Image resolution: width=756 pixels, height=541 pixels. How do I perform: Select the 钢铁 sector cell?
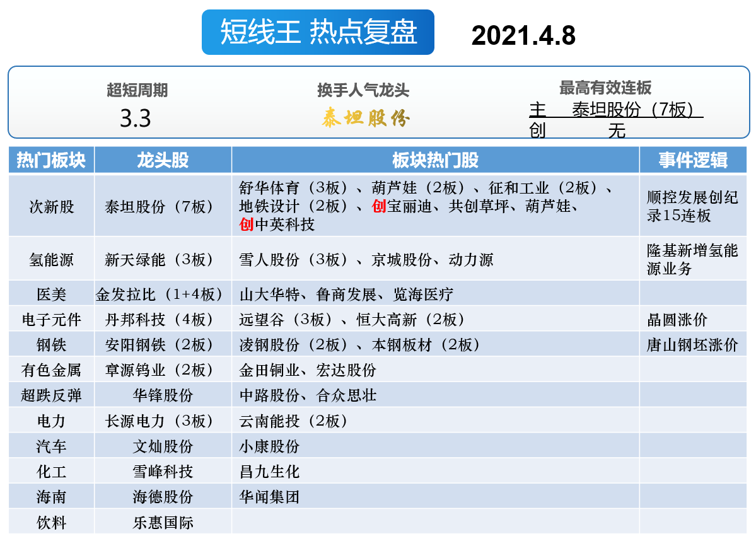(x=51, y=344)
